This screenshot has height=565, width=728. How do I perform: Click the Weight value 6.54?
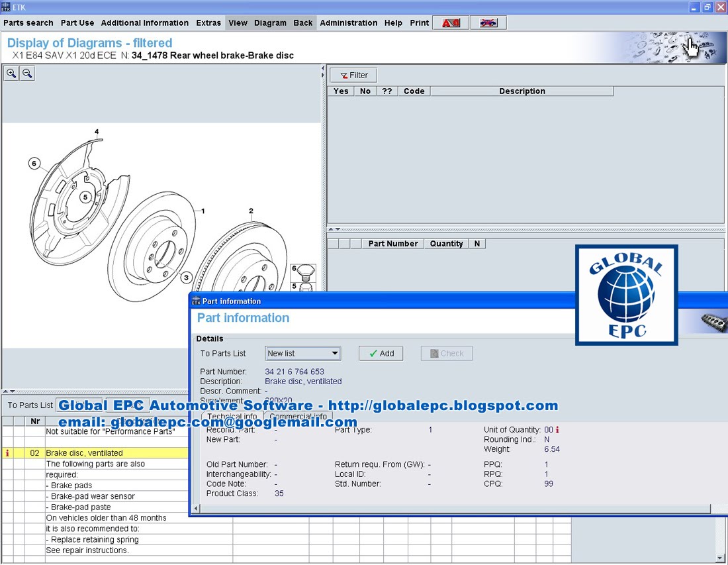coord(552,449)
